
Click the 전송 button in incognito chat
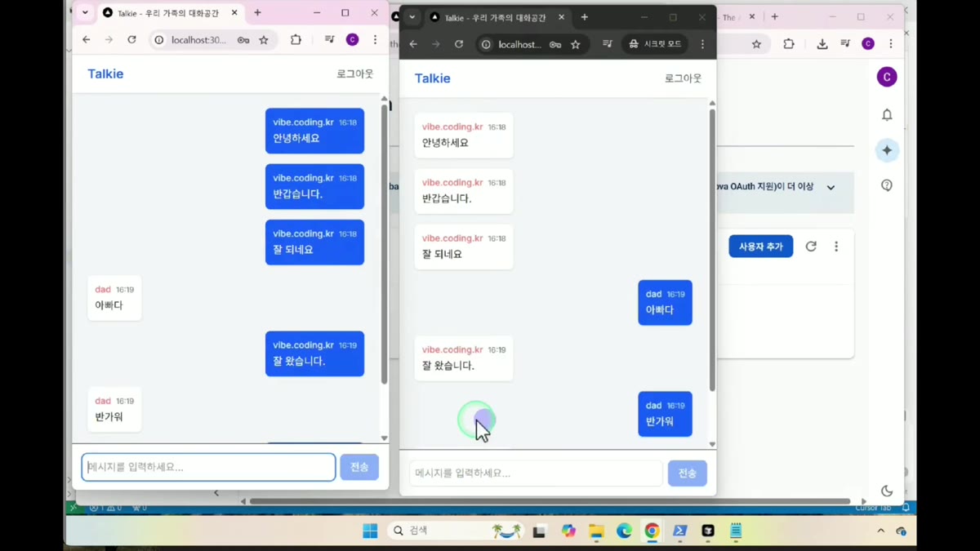[688, 473]
